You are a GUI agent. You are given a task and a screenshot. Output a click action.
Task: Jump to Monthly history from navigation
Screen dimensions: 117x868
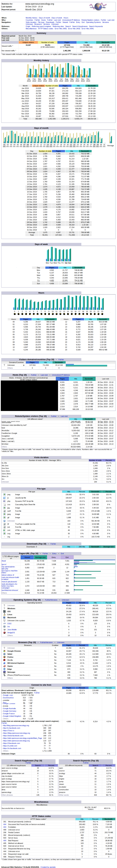31,18
